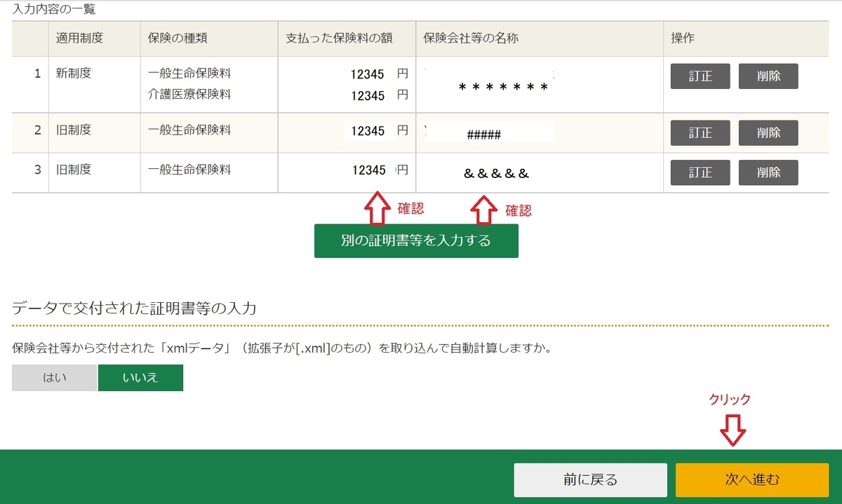
Task: Click 前に戻る to go back
Action: (592, 479)
